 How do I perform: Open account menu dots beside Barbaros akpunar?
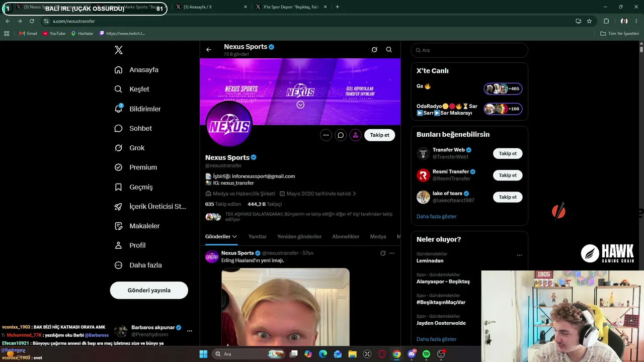(x=190, y=331)
